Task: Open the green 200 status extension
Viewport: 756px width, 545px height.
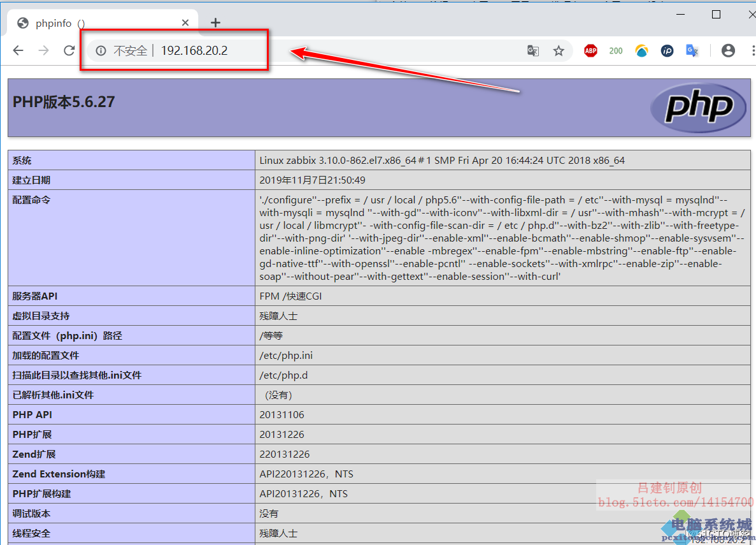Action: point(616,51)
